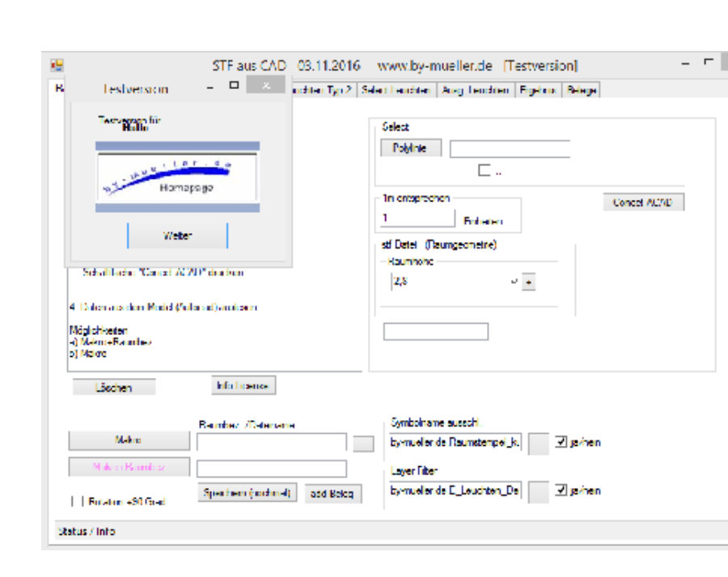Click the plus button beside Raumhöhe
This screenshot has height=577, width=728.
point(528,282)
